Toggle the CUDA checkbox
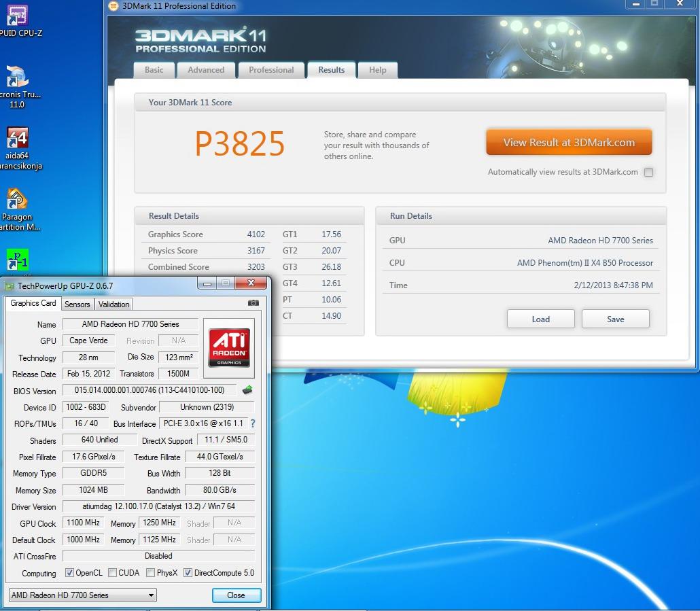The width and height of the screenshot is (700, 611). (113, 573)
